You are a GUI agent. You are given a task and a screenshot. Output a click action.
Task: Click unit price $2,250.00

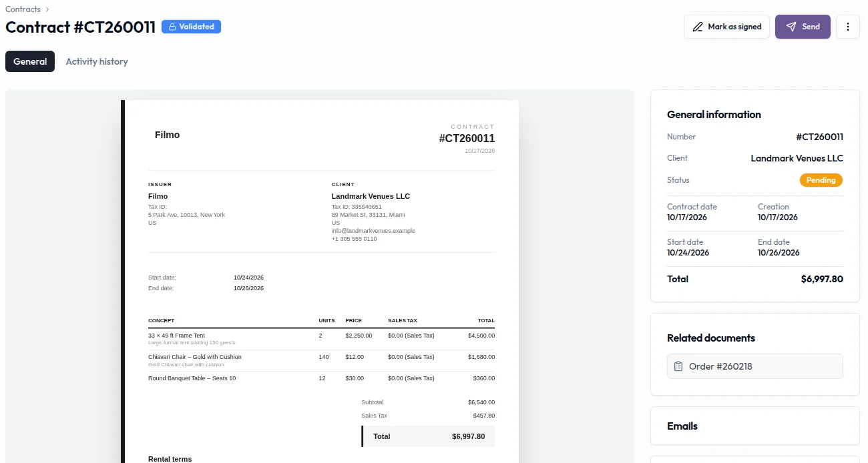click(x=359, y=336)
